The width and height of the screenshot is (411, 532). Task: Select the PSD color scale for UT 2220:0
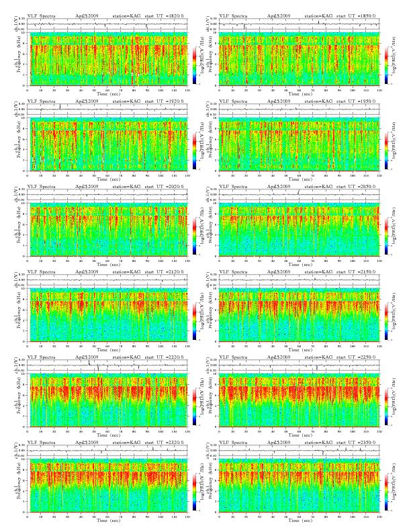(x=194, y=406)
